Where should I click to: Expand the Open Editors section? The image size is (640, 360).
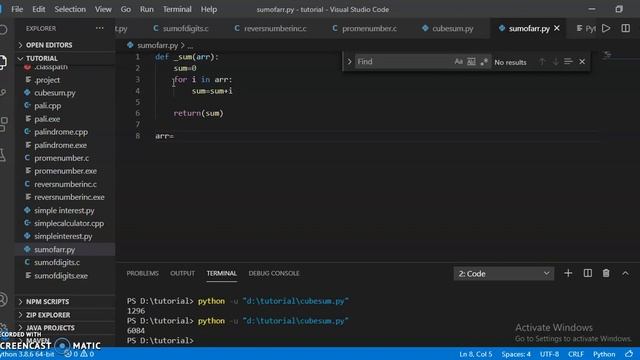coord(65,45)
